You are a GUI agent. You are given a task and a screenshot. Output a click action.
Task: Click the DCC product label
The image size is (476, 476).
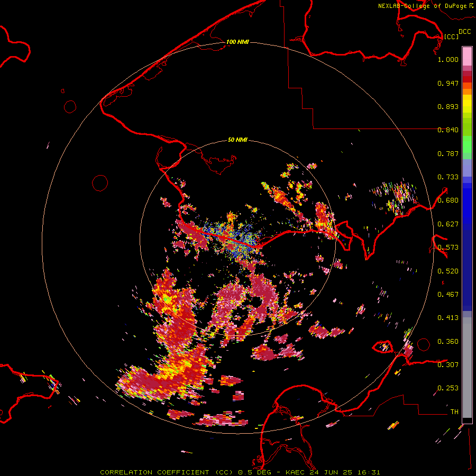pos(464,32)
